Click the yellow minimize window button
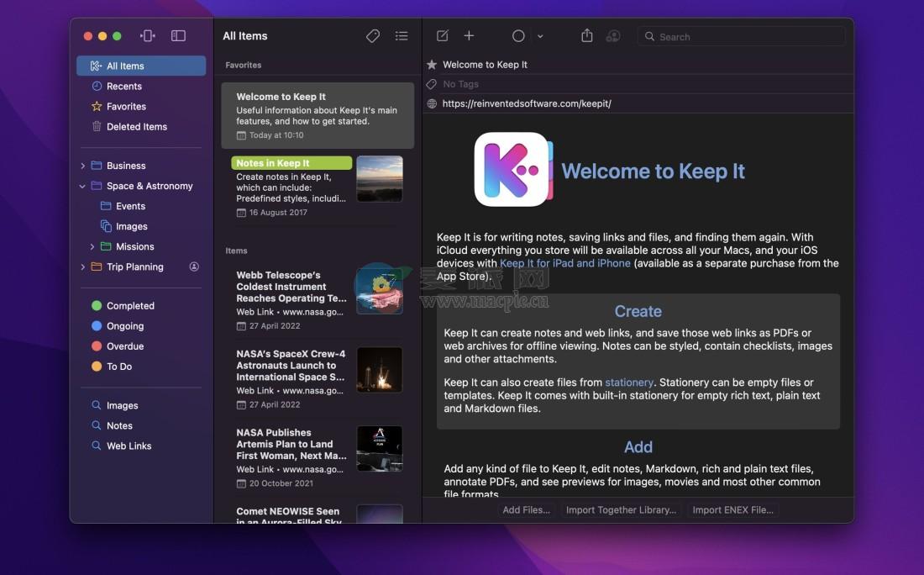Image resolution: width=924 pixels, height=575 pixels. coord(102,36)
